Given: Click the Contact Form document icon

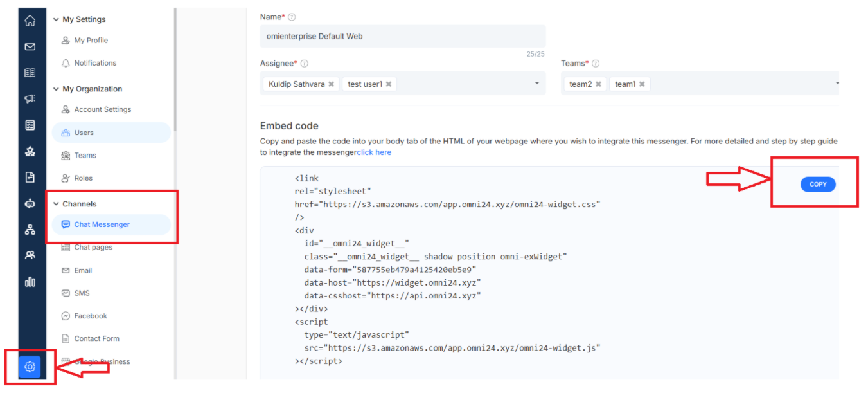Looking at the screenshot, I should tap(66, 338).
